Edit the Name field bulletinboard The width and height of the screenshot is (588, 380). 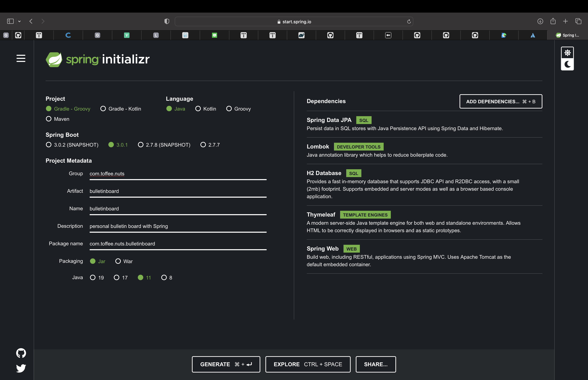tap(178, 209)
